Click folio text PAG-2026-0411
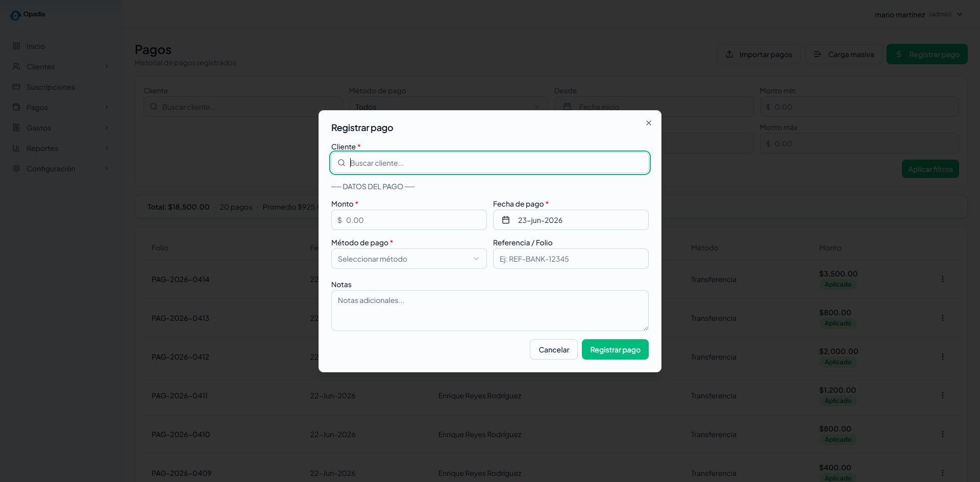This screenshot has height=482, width=980. coord(180,396)
